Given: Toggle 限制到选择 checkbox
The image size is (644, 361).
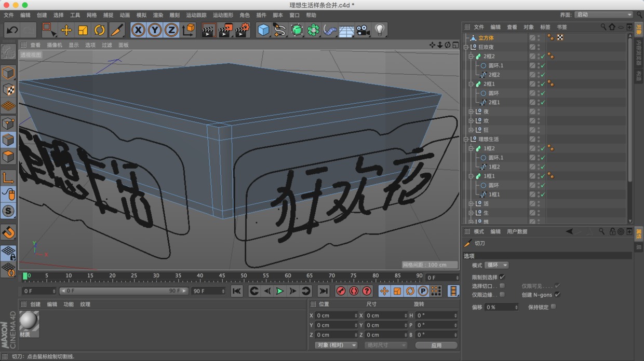Looking at the screenshot, I should click(502, 277).
